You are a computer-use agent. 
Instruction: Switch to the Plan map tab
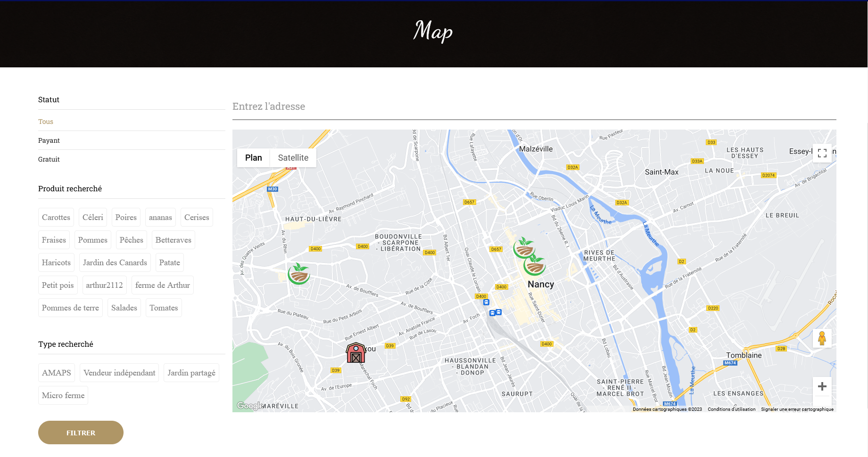[253, 158]
